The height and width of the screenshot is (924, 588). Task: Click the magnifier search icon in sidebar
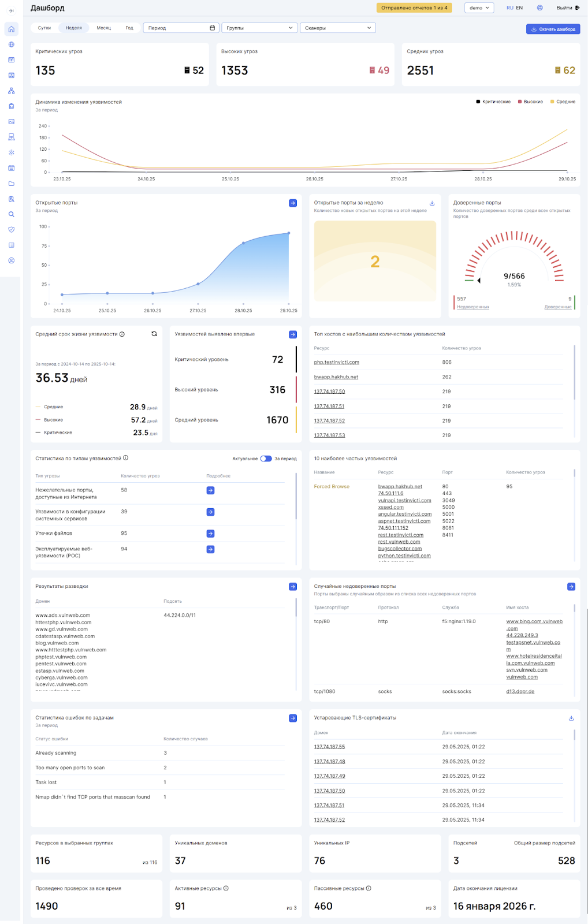pos(11,214)
